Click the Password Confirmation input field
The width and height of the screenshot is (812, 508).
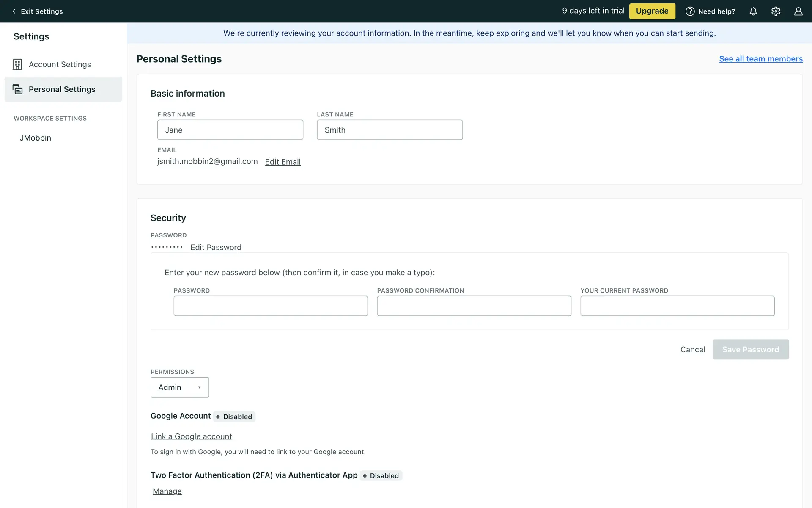(x=474, y=306)
